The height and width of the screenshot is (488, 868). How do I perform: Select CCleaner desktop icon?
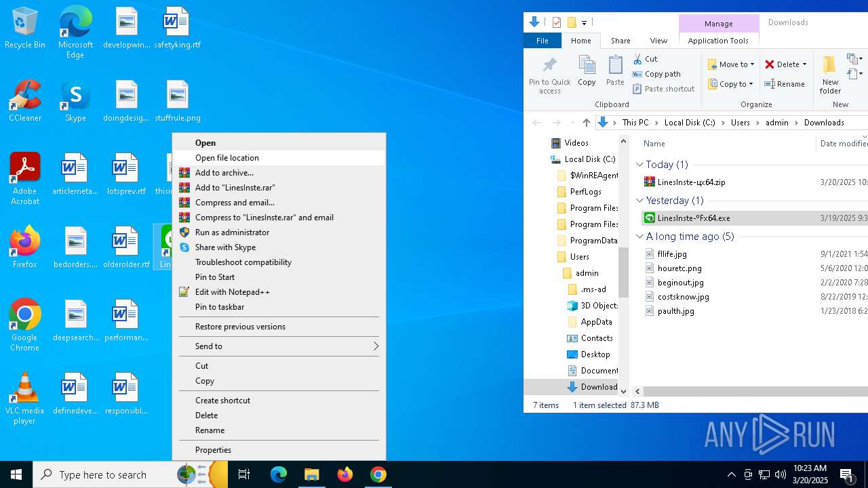[x=25, y=101]
